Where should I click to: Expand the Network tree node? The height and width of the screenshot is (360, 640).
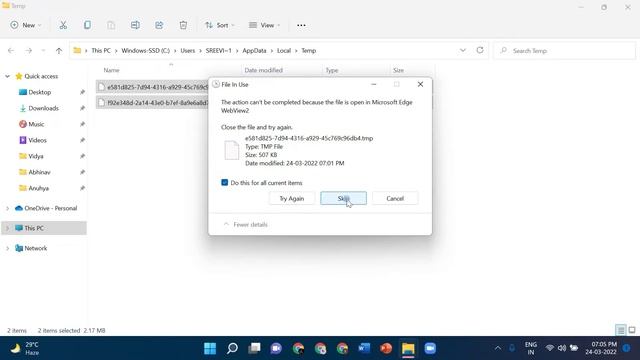click(7, 248)
